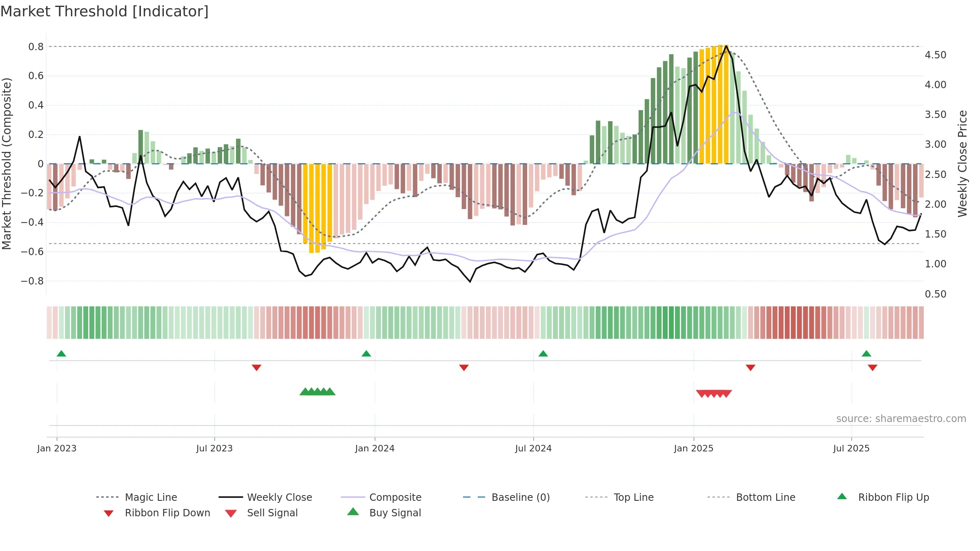Toggle the Top Line legend entry
The height and width of the screenshot is (551, 980).
[x=619, y=497]
